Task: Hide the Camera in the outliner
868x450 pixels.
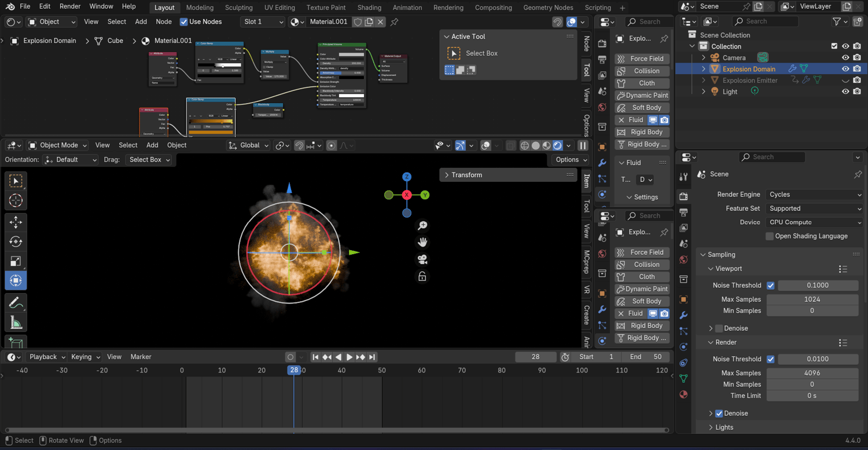Action: click(845, 57)
